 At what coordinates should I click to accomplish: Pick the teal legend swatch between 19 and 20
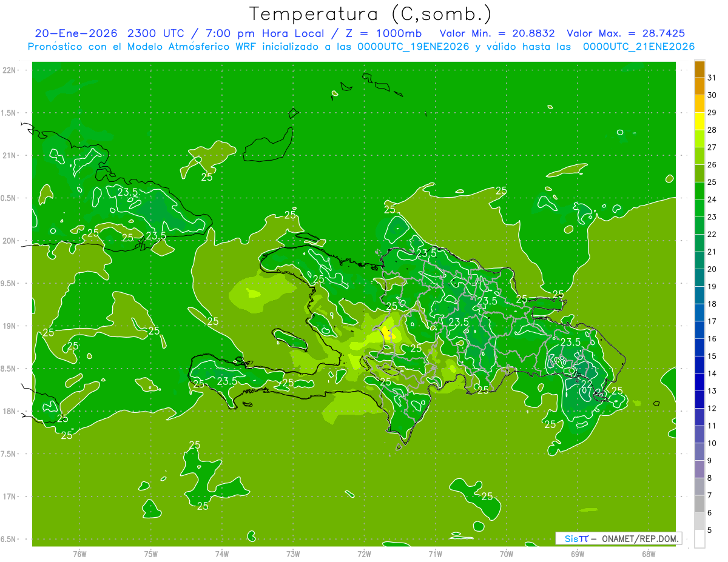(699, 278)
